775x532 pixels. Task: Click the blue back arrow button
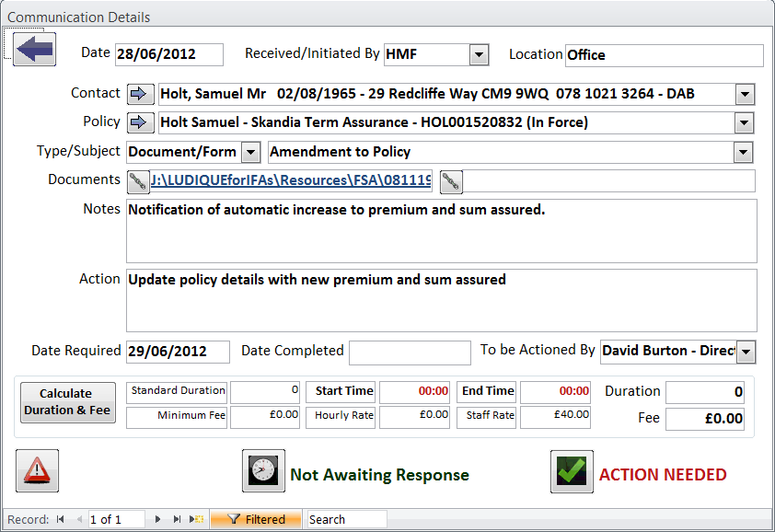click(34, 49)
